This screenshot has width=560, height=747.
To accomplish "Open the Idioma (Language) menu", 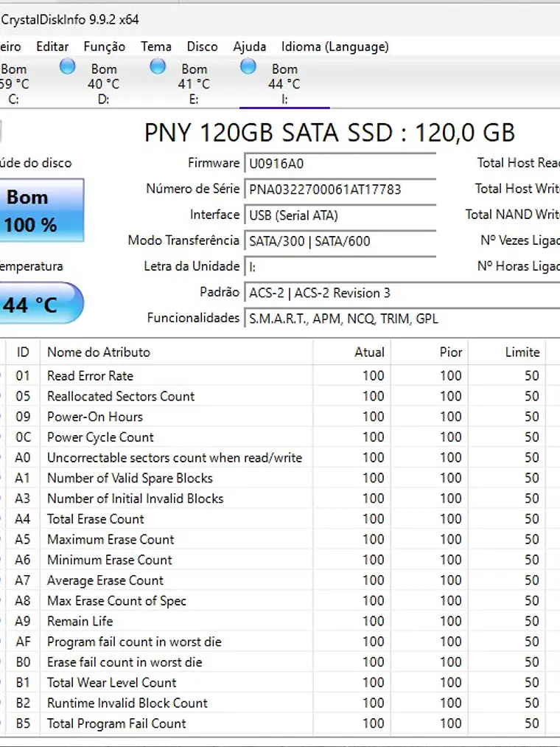I will pos(335,46).
